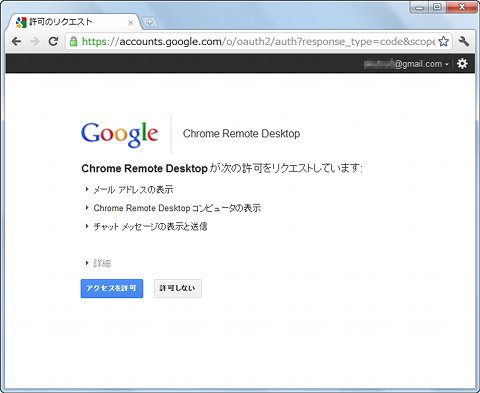Click the Chrome Remote Desktop header title
Screen dimensions: 480x393
tap(241, 134)
